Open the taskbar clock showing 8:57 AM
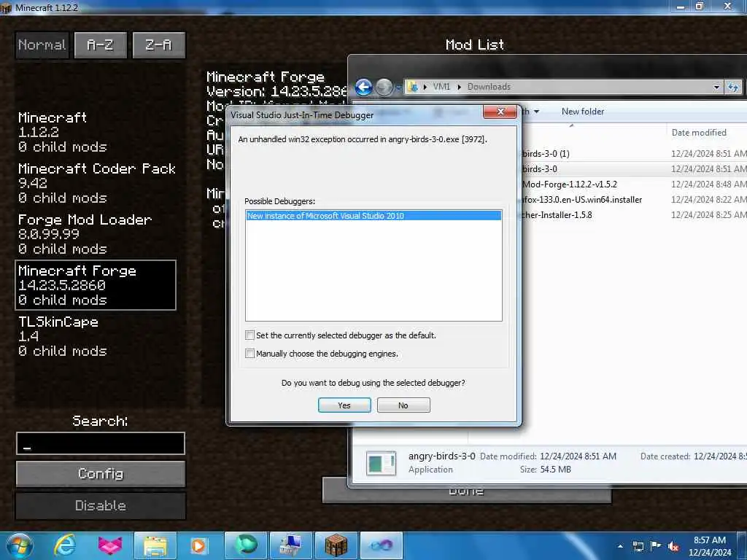747x560 pixels. pyautogui.click(x=710, y=546)
